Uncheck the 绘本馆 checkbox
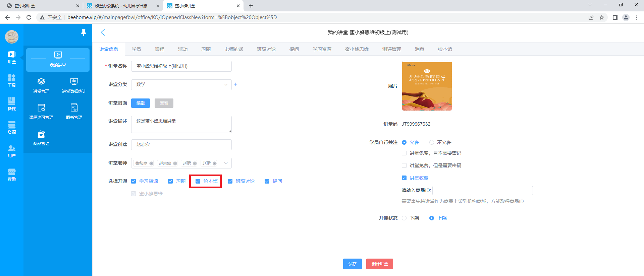The width and height of the screenshot is (644, 276). tap(198, 181)
